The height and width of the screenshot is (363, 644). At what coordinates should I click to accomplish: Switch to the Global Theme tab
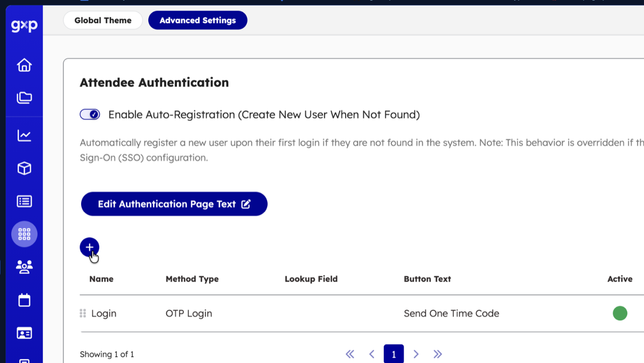tap(103, 20)
